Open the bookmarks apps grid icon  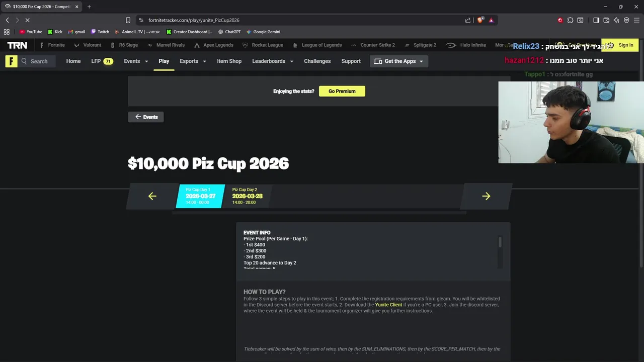(7, 32)
